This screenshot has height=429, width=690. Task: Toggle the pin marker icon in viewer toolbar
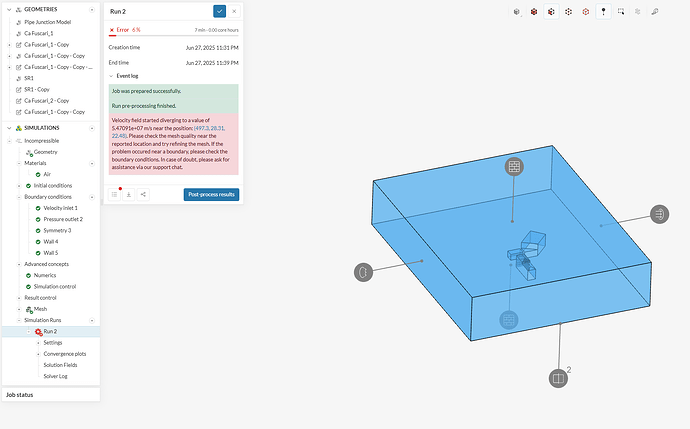coord(603,12)
